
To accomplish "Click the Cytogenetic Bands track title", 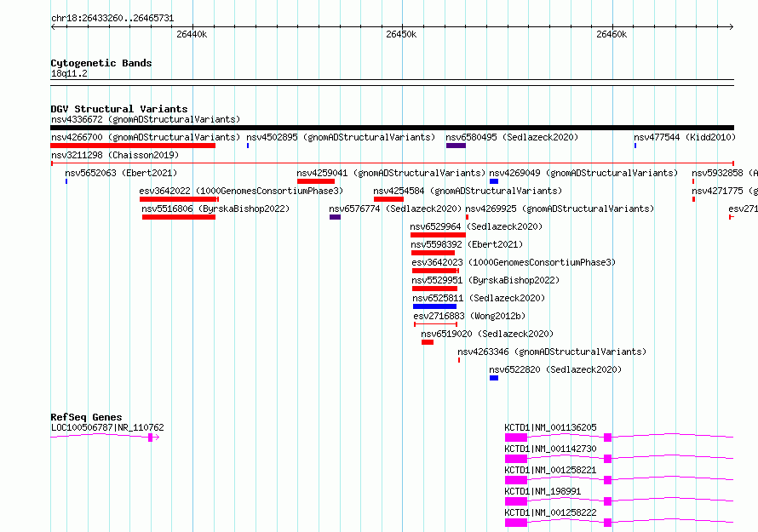I will tap(101, 63).
